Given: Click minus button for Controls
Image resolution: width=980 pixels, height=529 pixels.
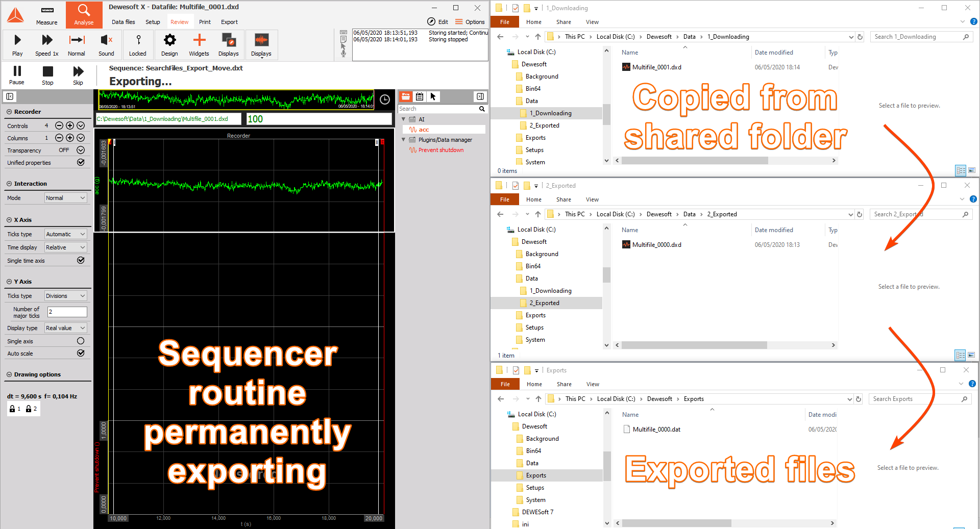Looking at the screenshot, I should pos(59,125).
